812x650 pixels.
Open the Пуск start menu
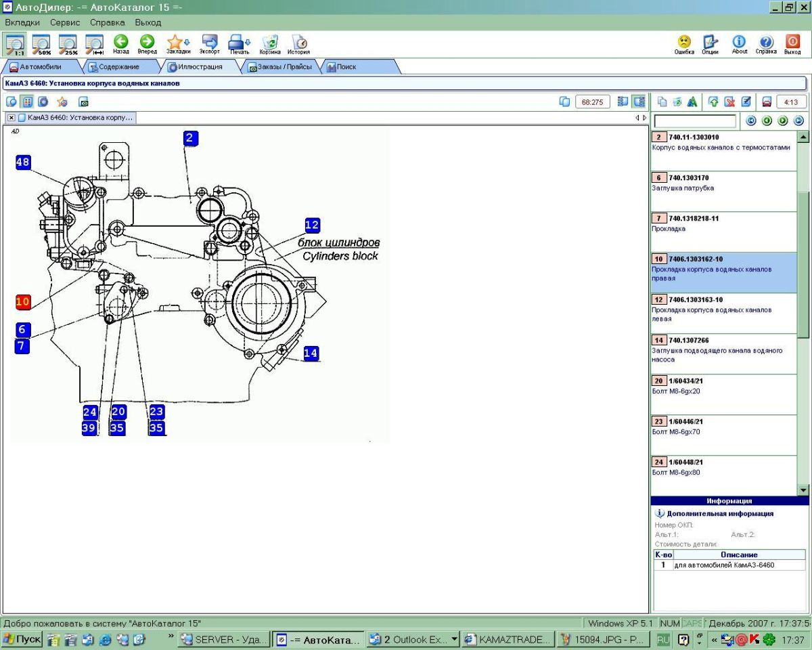click(x=22, y=639)
